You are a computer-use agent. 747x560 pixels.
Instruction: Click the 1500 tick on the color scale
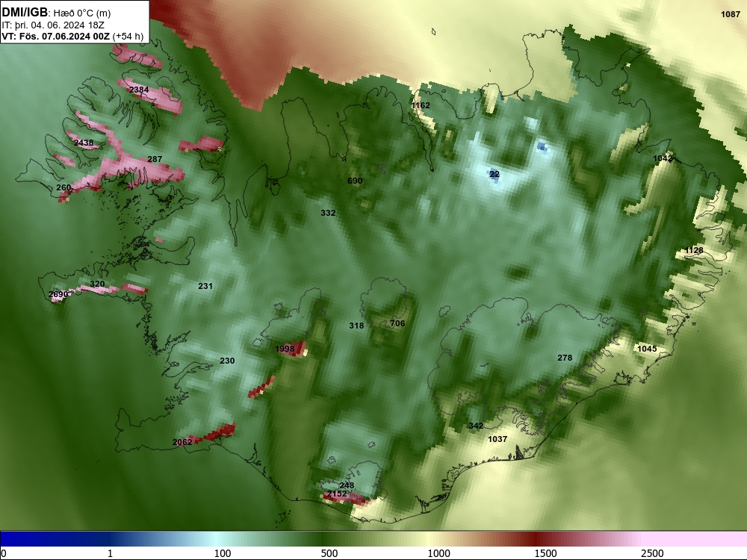(x=545, y=553)
